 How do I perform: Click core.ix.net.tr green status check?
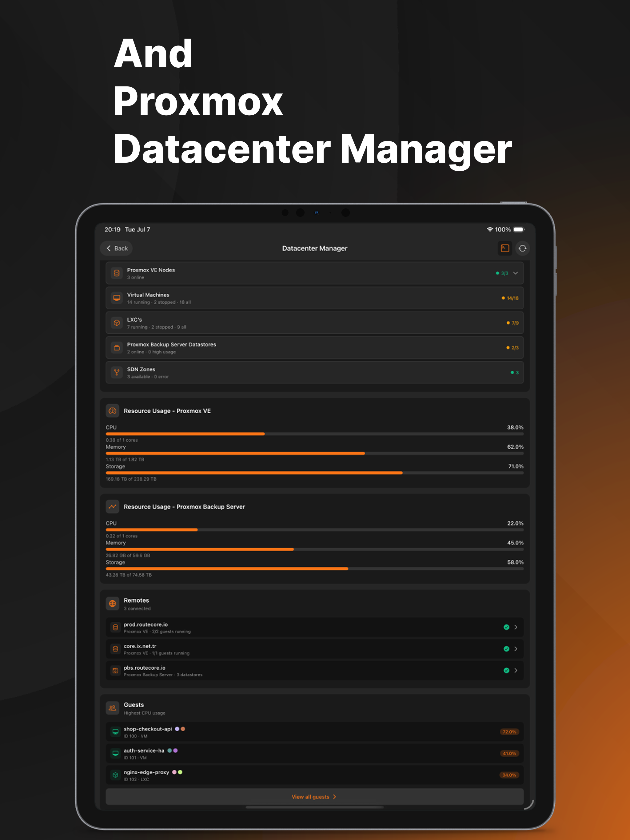click(x=506, y=649)
